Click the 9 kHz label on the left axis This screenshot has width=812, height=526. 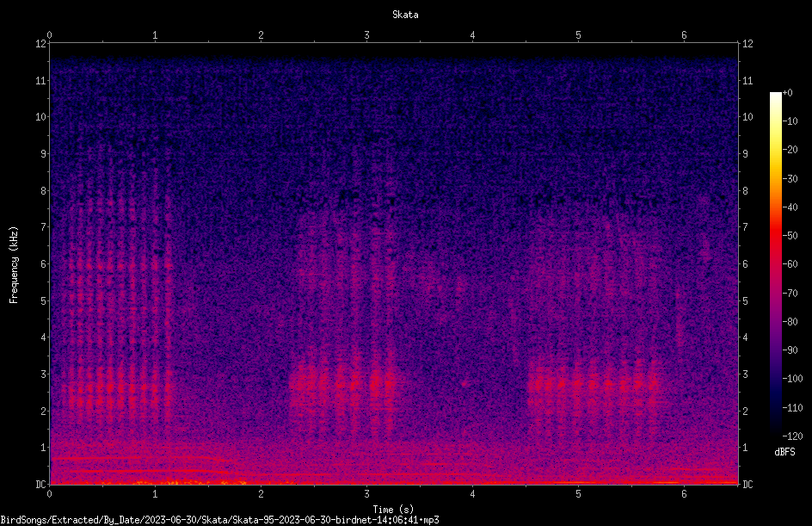[x=44, y=153]
